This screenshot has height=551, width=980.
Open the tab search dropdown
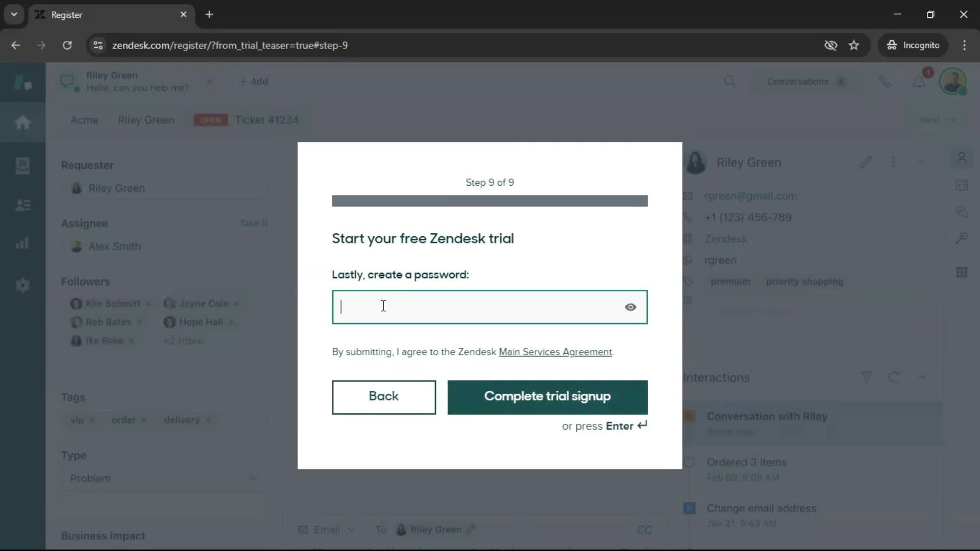(14, 14)
